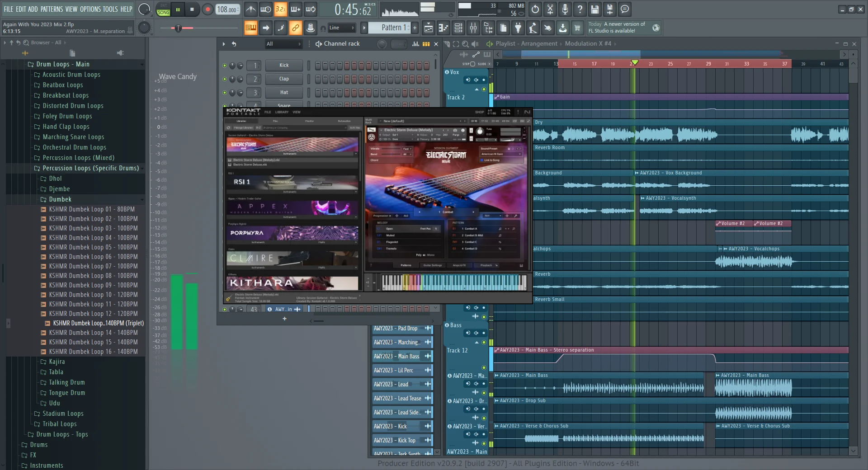Toggle the recording countdown icon
The height and width of the screenshot is (470, 868).
(x=280, y=9)
